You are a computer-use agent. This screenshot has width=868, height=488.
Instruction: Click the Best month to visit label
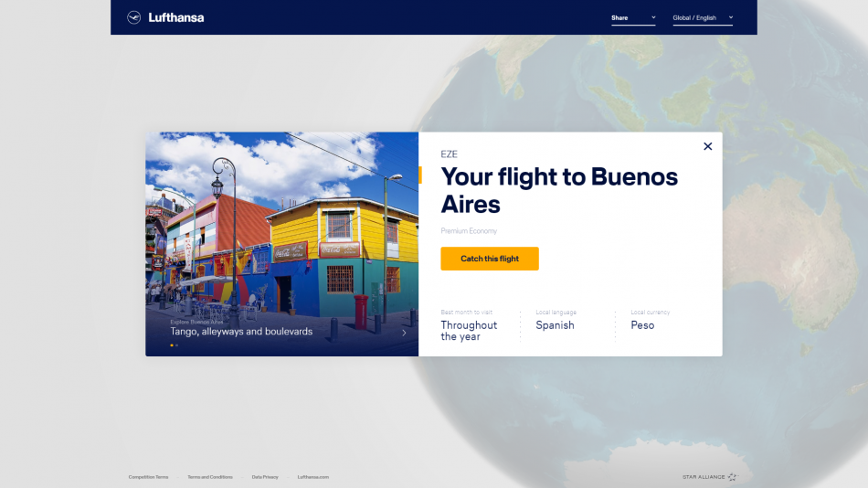click(x=466, y=313)
